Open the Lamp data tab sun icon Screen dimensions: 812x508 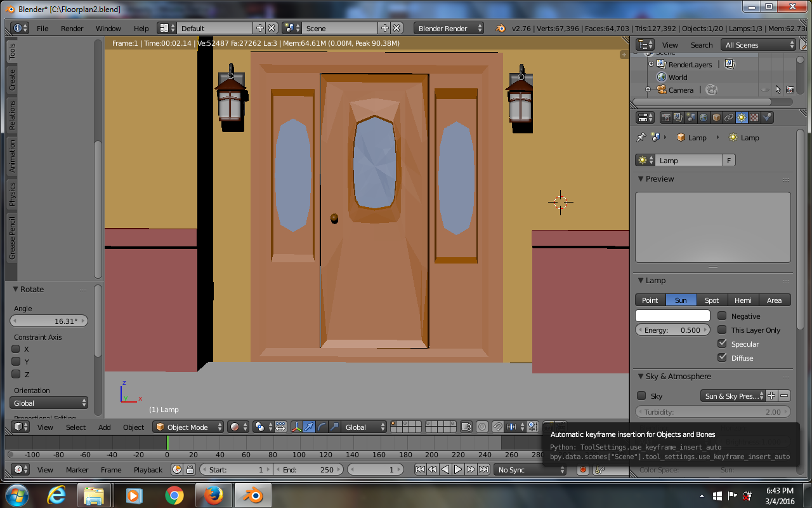(742, 117)
